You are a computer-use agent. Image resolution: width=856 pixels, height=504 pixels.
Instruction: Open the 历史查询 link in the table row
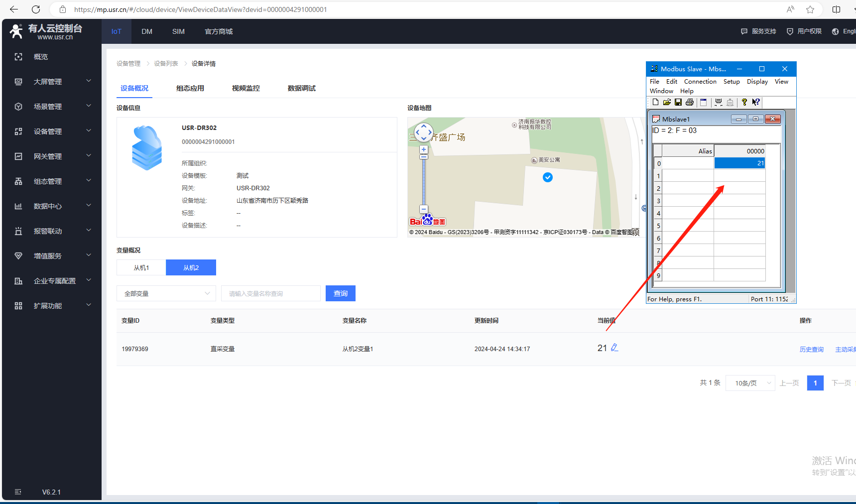(811, 350)
